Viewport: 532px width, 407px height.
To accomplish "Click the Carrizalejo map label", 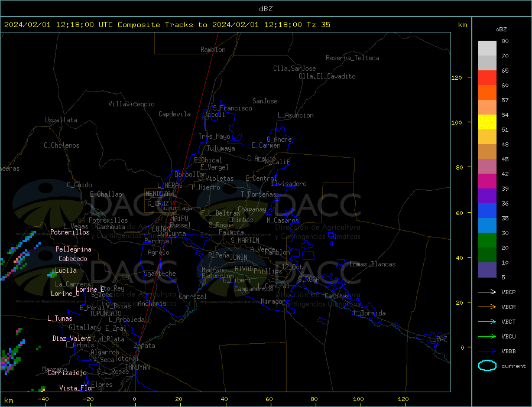I will click(x=67, y=373).
